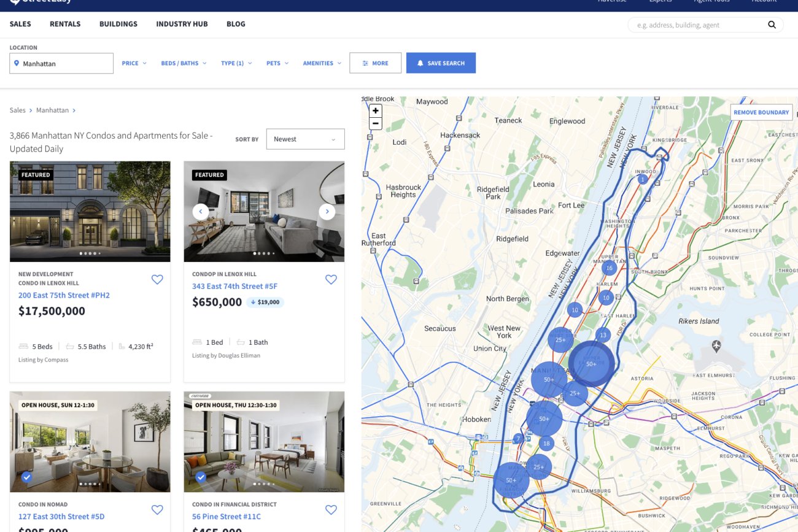Save 200 East 75th Street #PH2 with heart
798x532 pixels.
(x=157, y=280)
